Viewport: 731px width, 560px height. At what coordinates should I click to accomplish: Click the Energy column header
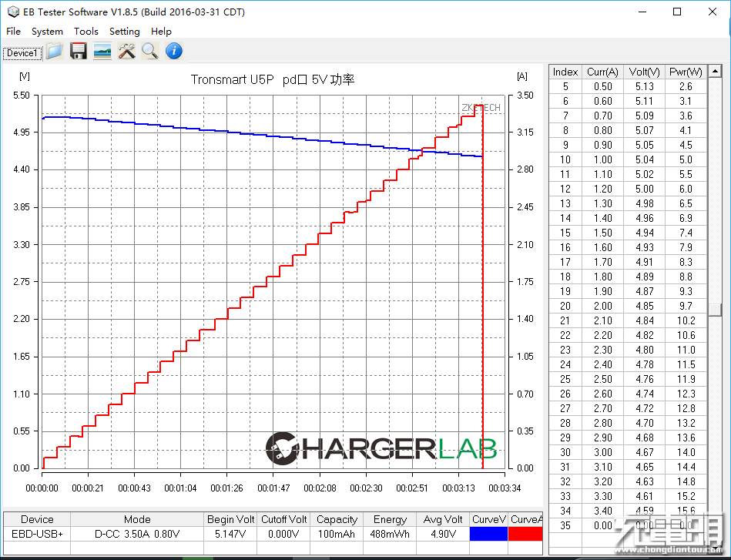[x=390, y=519]
